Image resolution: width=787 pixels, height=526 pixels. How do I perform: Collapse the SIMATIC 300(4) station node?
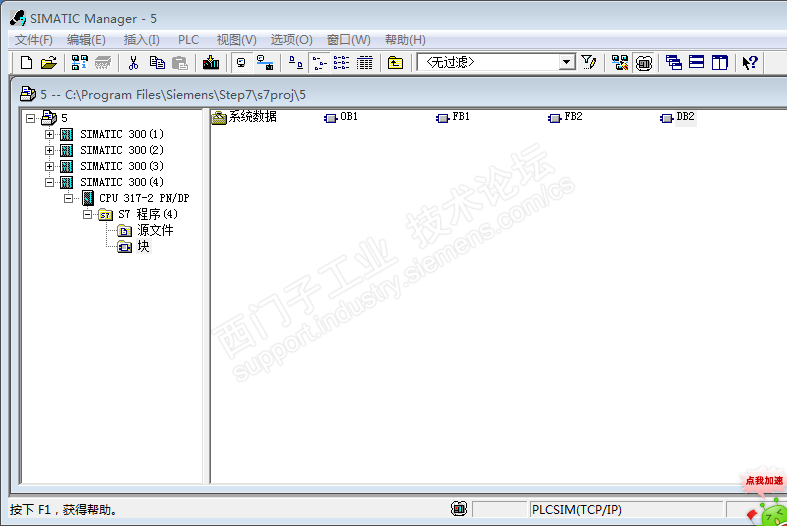(x=49, y=182)
